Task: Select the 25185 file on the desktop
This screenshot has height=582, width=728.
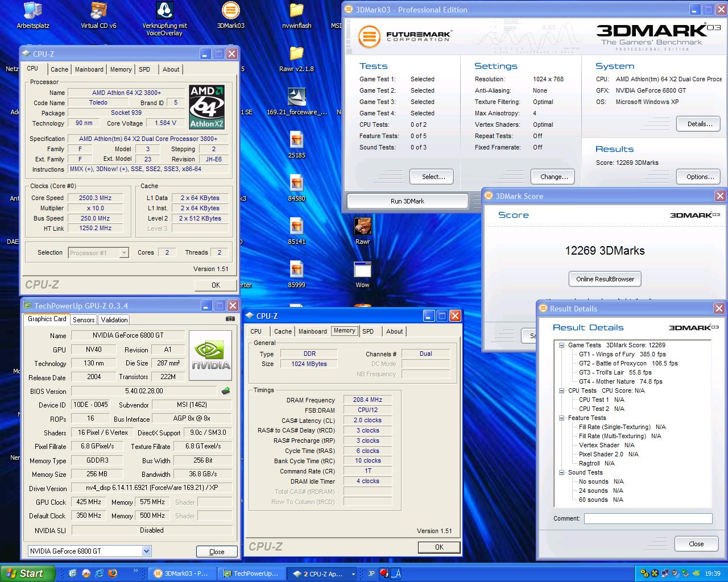Action: [x=296, y=145]
